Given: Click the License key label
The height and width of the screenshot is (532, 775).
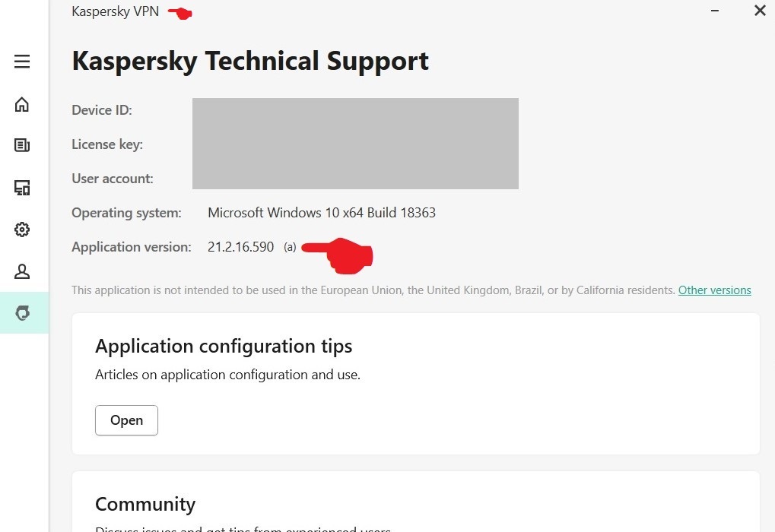Looking at the screenshot, I should click(x=107, y=144).
